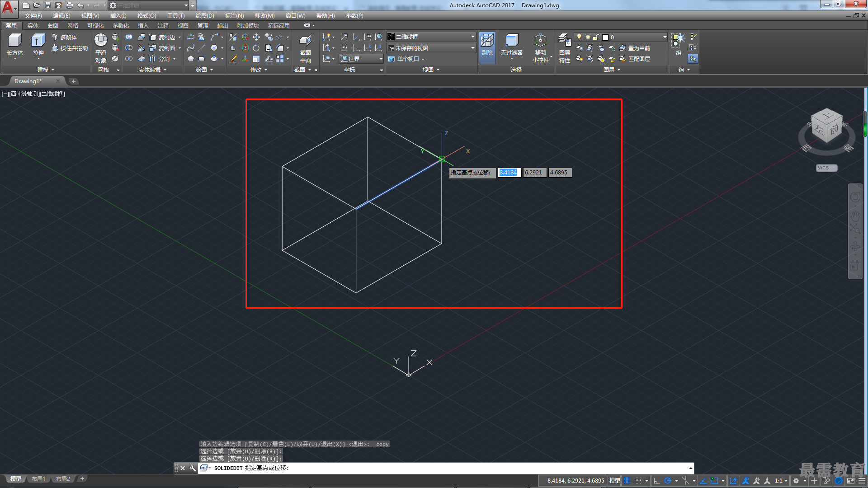
Task: Open the 文件(F) menu
Action: point(33,16)
